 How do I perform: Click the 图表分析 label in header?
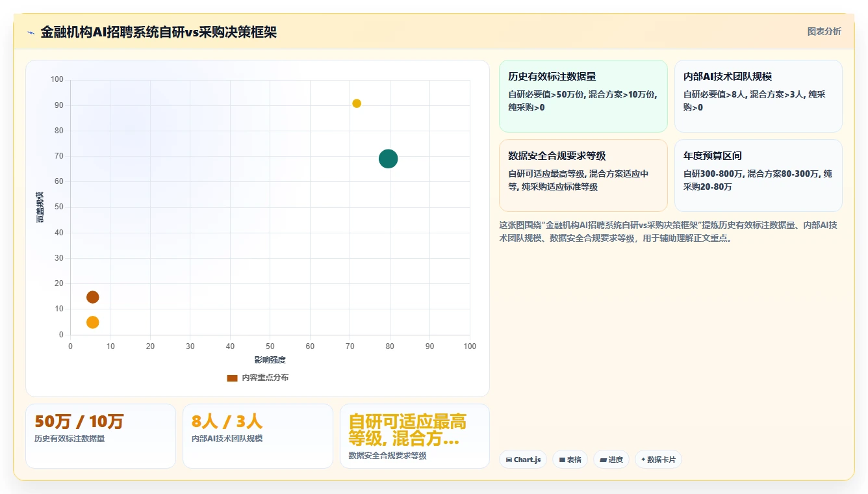point(824,31)
